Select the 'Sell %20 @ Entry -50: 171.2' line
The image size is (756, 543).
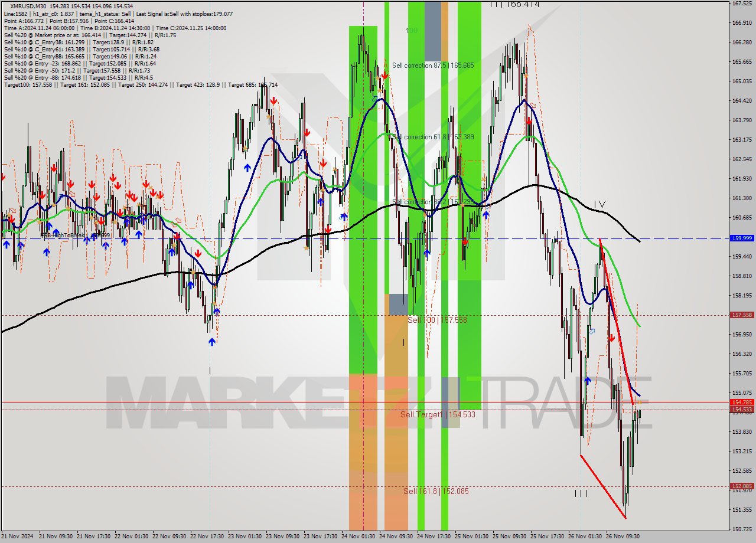[76, 70]
